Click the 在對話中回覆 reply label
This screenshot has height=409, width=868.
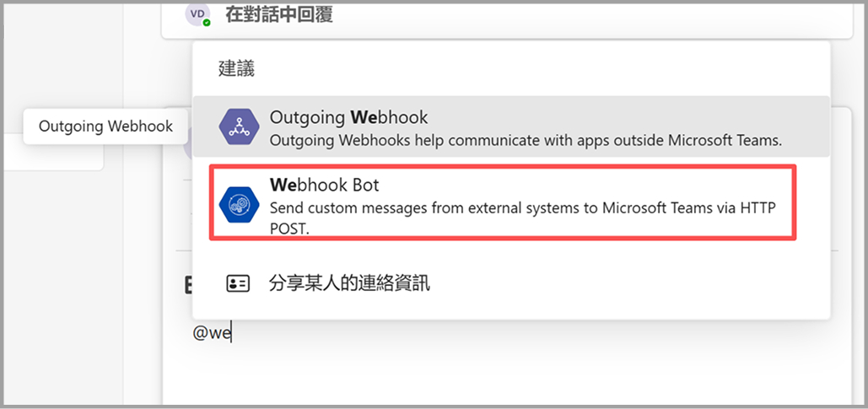point(278,13)
